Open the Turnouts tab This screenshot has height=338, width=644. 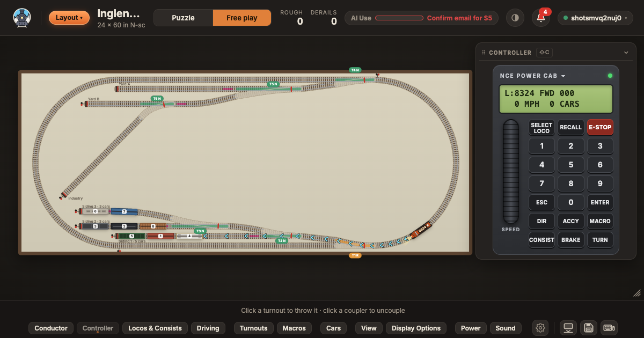(253, 328)
